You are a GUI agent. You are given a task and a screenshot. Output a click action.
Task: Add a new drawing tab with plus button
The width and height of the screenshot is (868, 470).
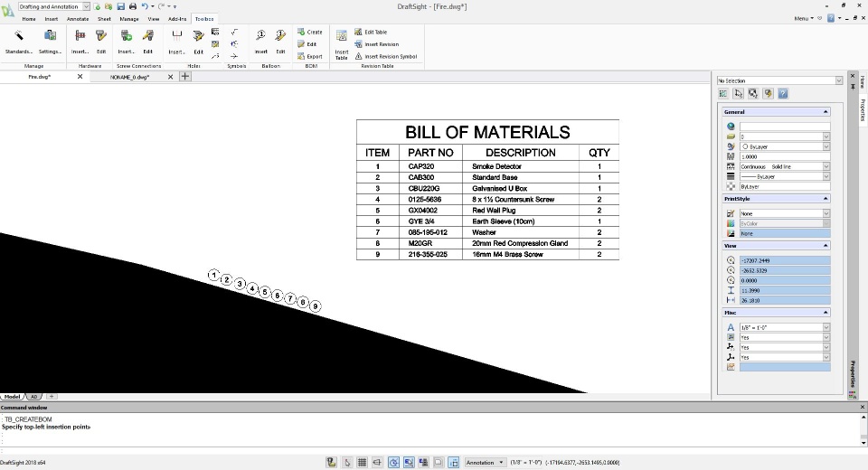tap(185, 77)
